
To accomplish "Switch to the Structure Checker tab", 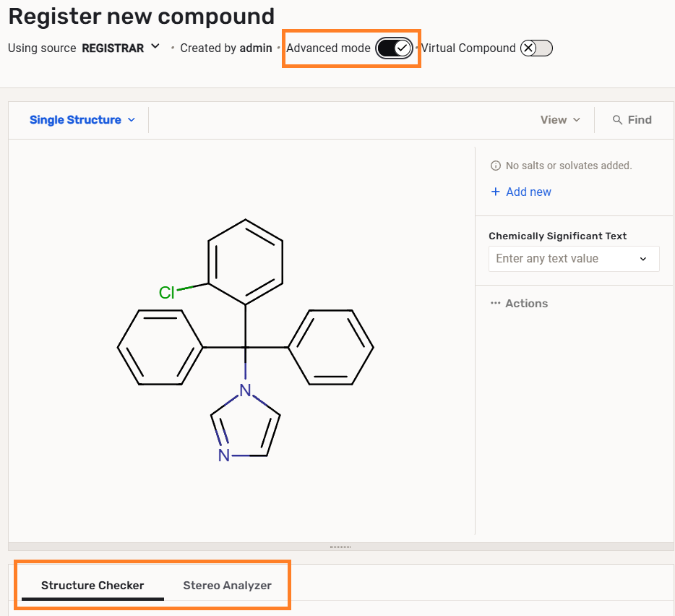I will (93, 586).
